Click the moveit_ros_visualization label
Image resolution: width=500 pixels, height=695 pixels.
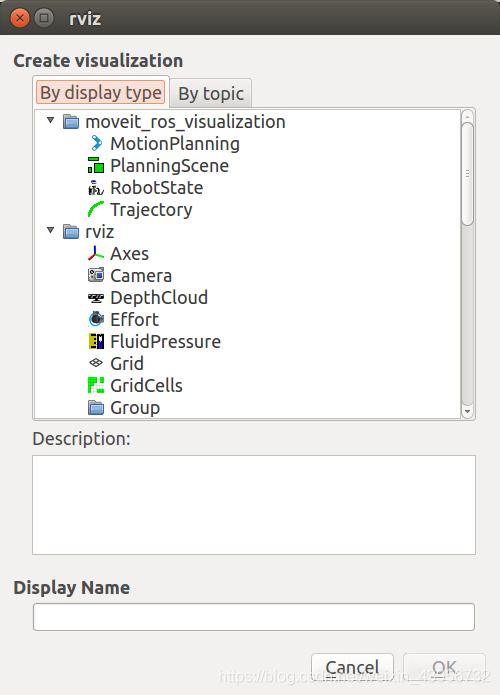point(185,122)
